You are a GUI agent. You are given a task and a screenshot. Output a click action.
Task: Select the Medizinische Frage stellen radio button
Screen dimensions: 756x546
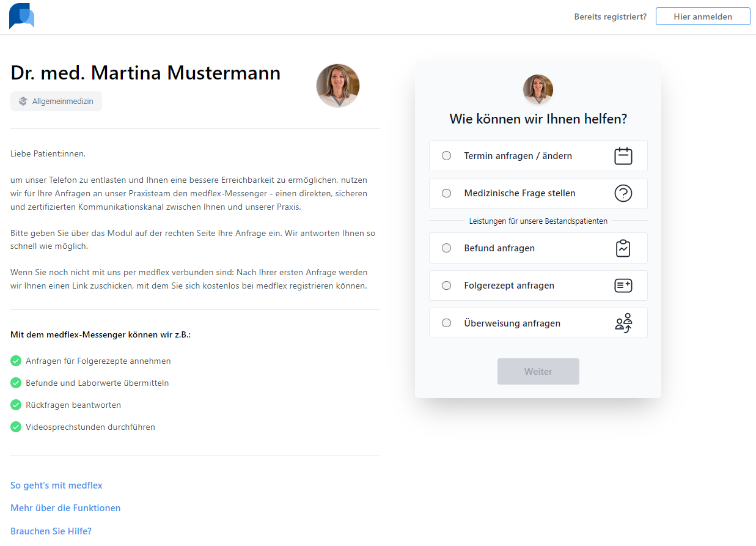pos(446,193)
